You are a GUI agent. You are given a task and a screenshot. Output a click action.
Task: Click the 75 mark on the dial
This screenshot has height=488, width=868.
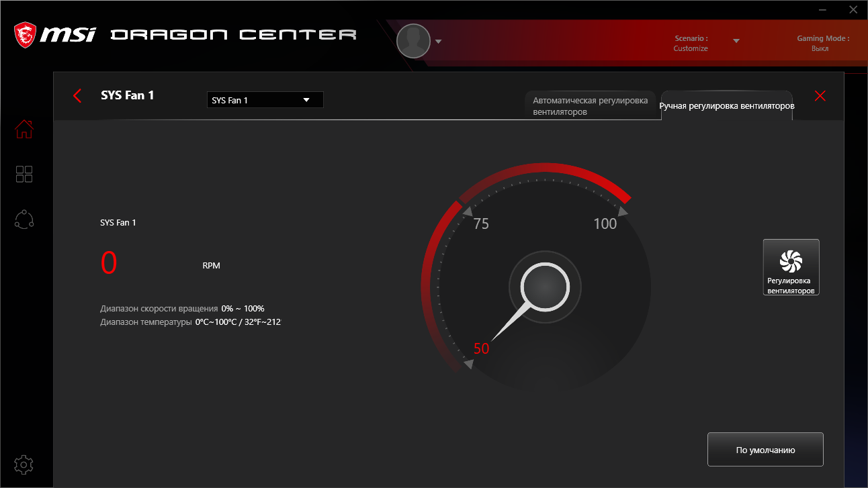point(481,224)
